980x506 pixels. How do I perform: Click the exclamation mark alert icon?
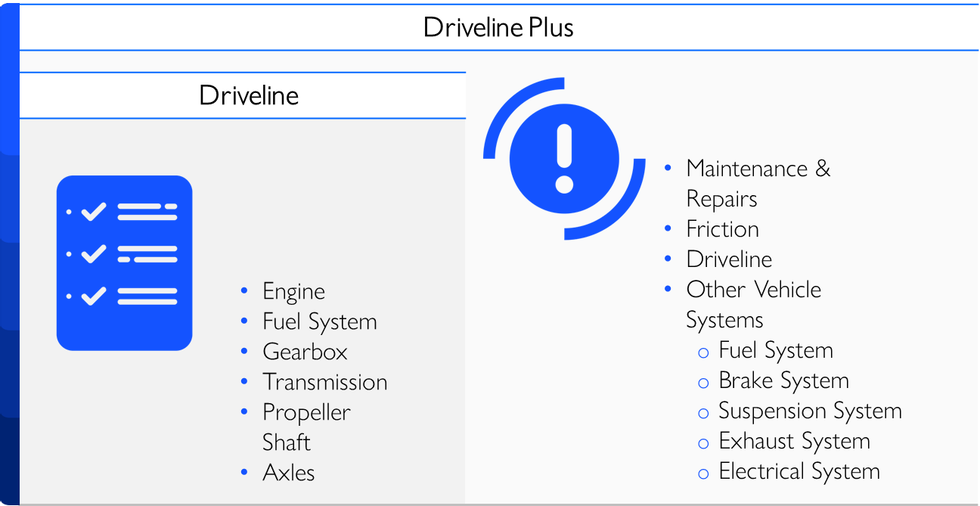[x=564, y=159]
